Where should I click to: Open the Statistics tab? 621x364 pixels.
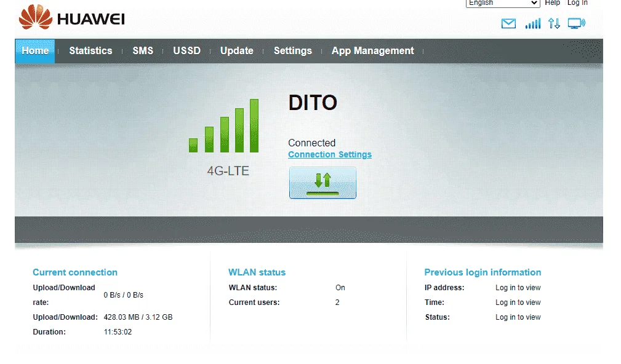tap(90, 51)
